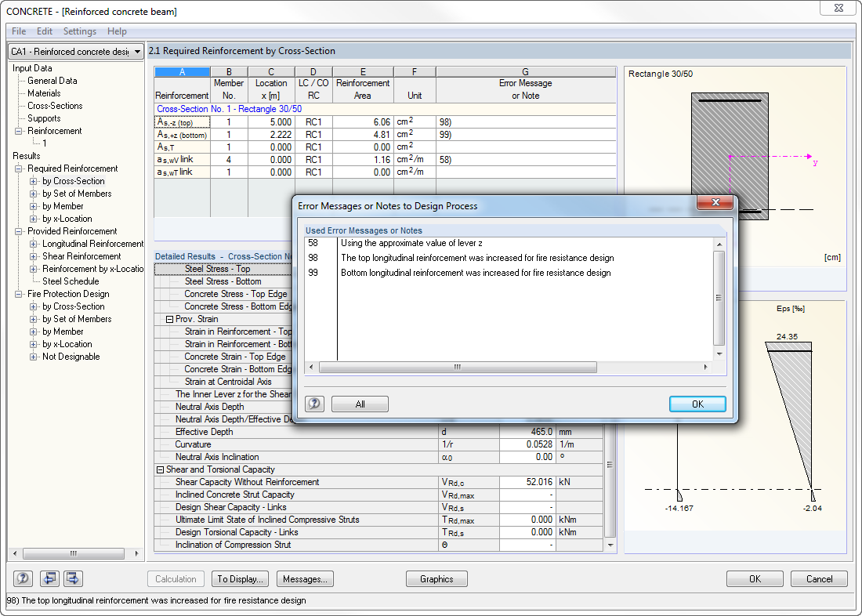862x616 pixels.
Task: Select Steel Schedule in the navigator
Action: (71, 281)
